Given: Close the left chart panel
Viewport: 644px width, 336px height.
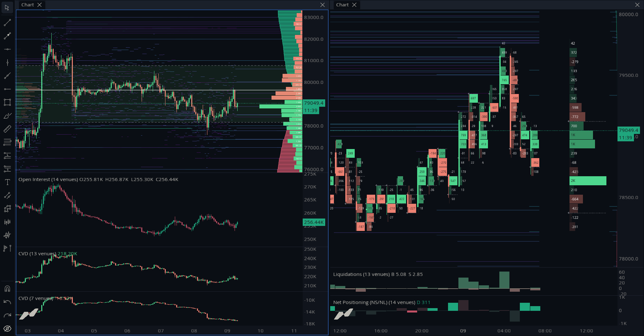Looking at the screenshot, I should point(323,5).
